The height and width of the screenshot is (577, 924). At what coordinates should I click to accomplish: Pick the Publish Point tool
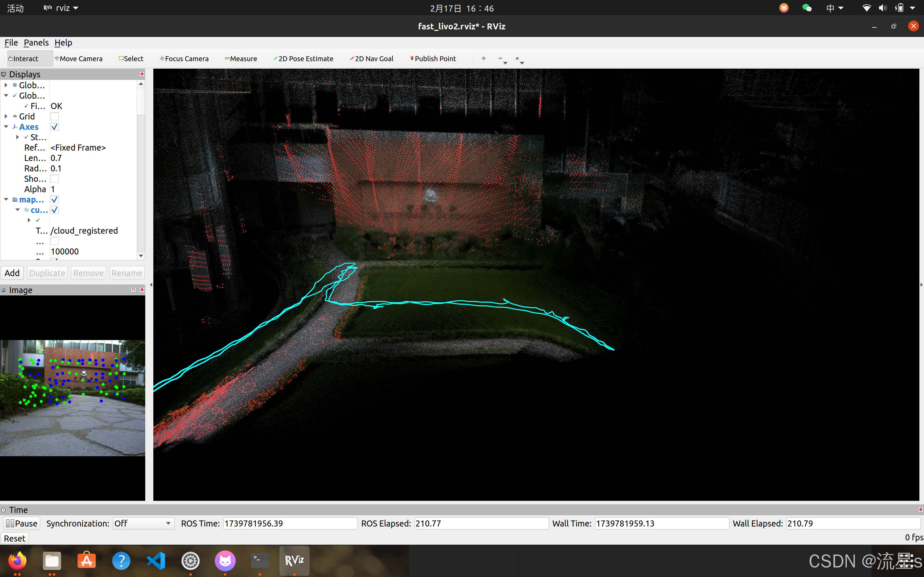point(433,58)
